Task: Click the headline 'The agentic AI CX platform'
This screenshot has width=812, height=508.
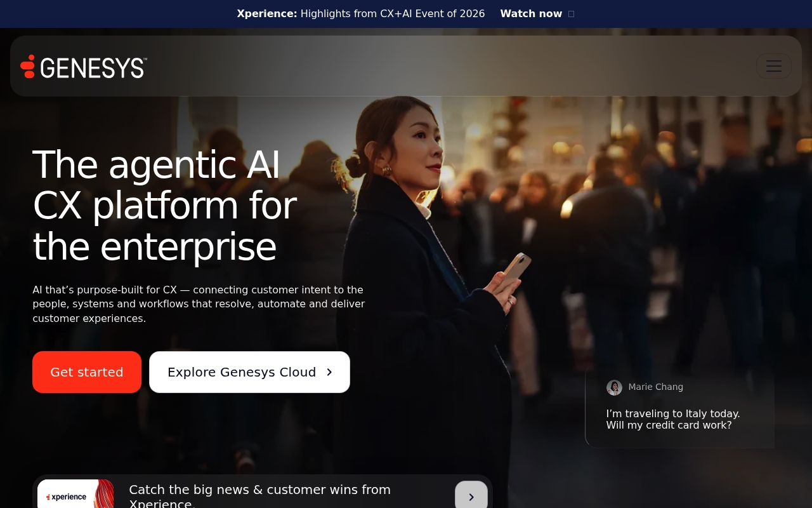Action: pyautogui.click(x=164, y=205)
